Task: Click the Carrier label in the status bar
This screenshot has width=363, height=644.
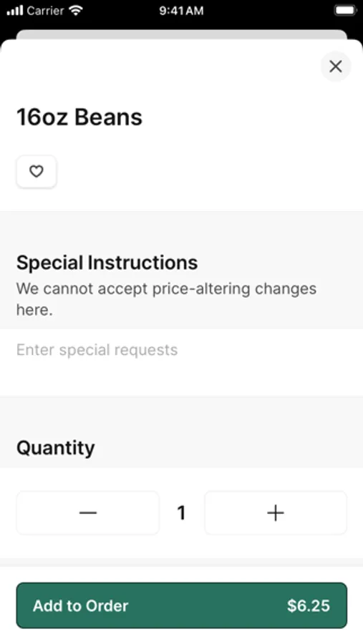Action: click(x=45, y=11)
